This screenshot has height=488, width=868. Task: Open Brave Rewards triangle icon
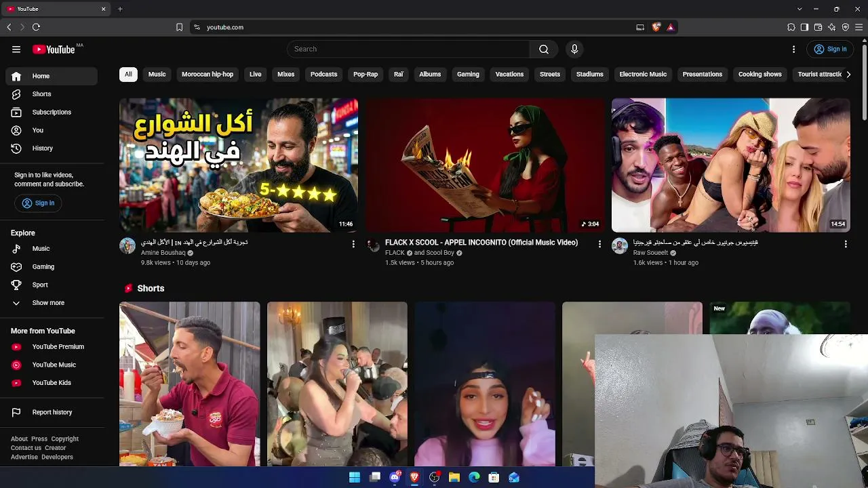click(670, 27)
